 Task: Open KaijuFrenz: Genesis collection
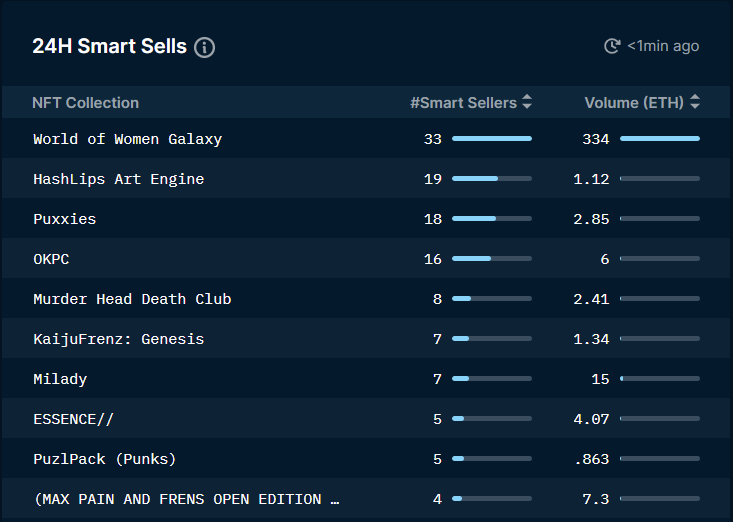click(119, 339)
